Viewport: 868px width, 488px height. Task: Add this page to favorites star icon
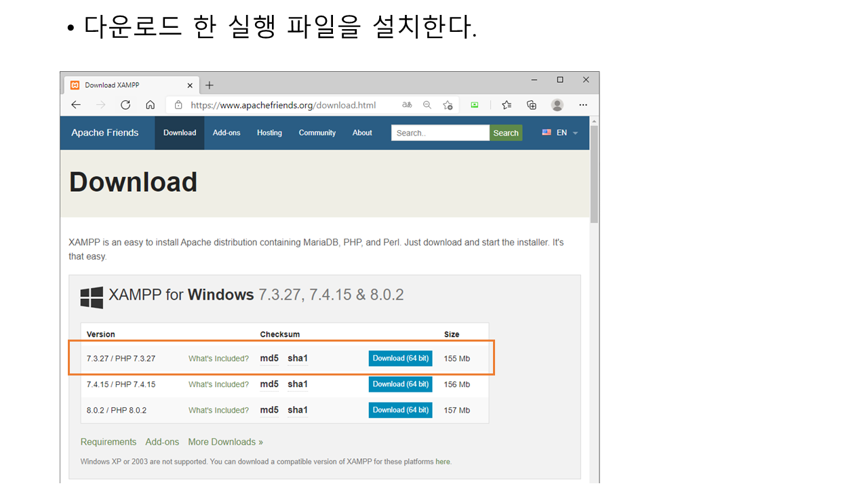448,105
